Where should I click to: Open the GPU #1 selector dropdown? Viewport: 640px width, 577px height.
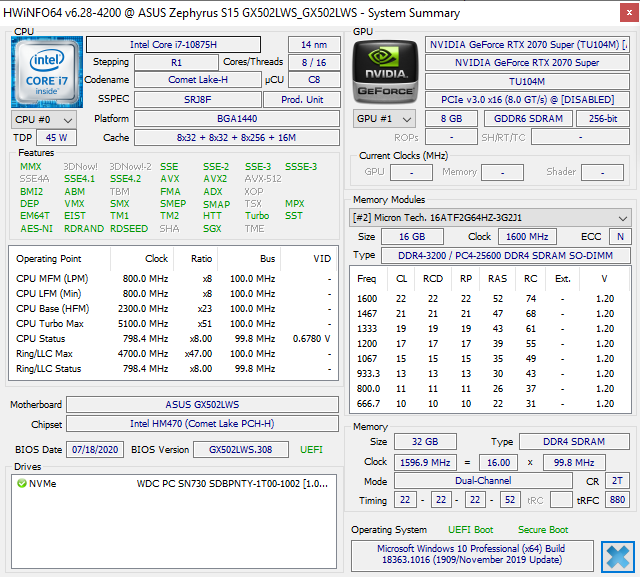point(384,119)
